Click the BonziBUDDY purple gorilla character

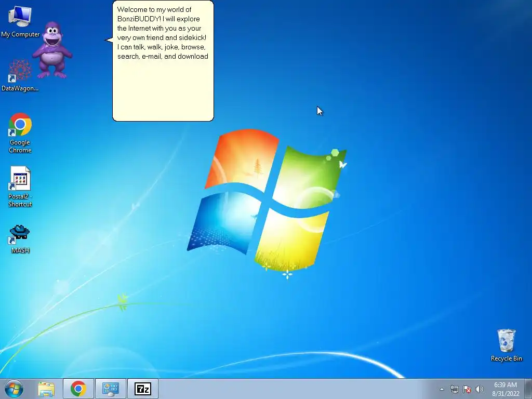[x=52, y=50]
